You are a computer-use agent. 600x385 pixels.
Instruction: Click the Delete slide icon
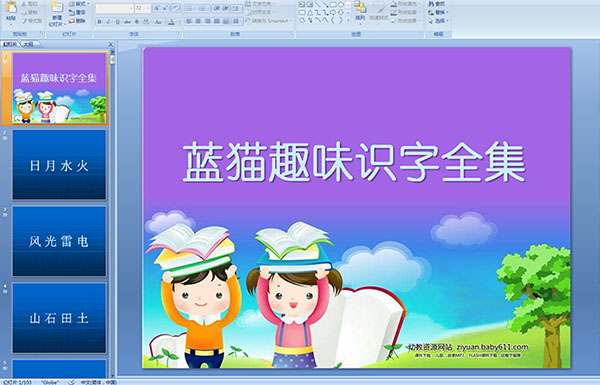[x=72, y=21]
